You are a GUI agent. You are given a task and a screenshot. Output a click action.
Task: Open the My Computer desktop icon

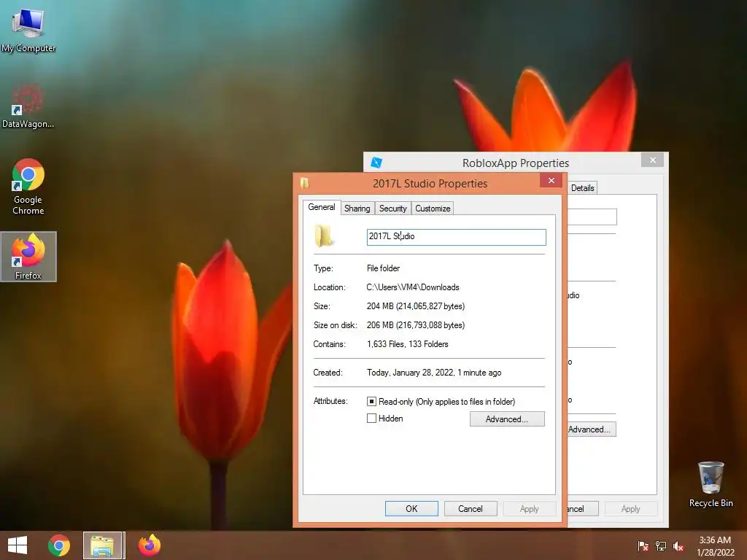[28, 31]
